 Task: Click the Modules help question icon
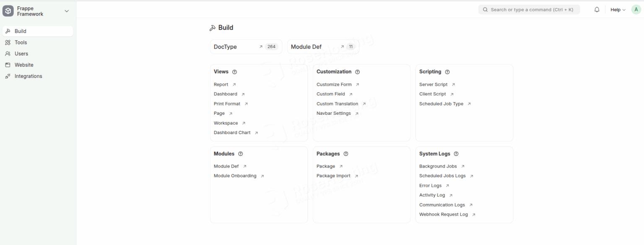pyautogui.click(x=240, y=154)
